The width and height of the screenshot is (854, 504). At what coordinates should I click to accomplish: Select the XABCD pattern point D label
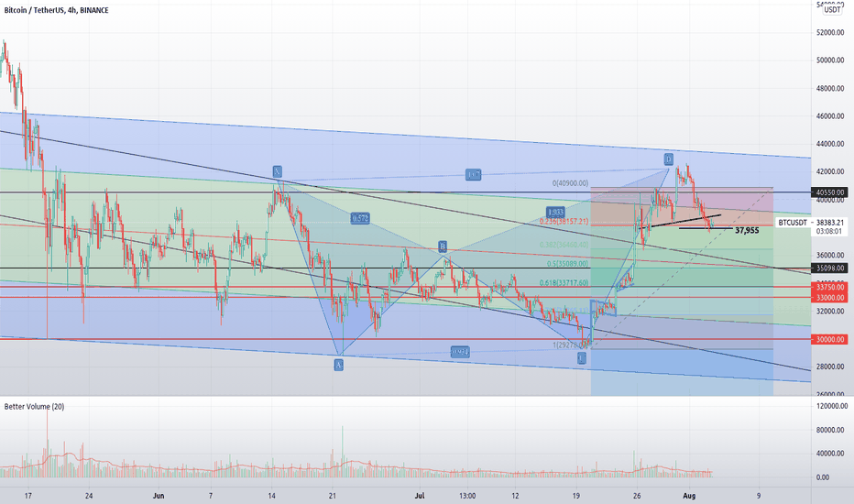click(x=668, y=159)
